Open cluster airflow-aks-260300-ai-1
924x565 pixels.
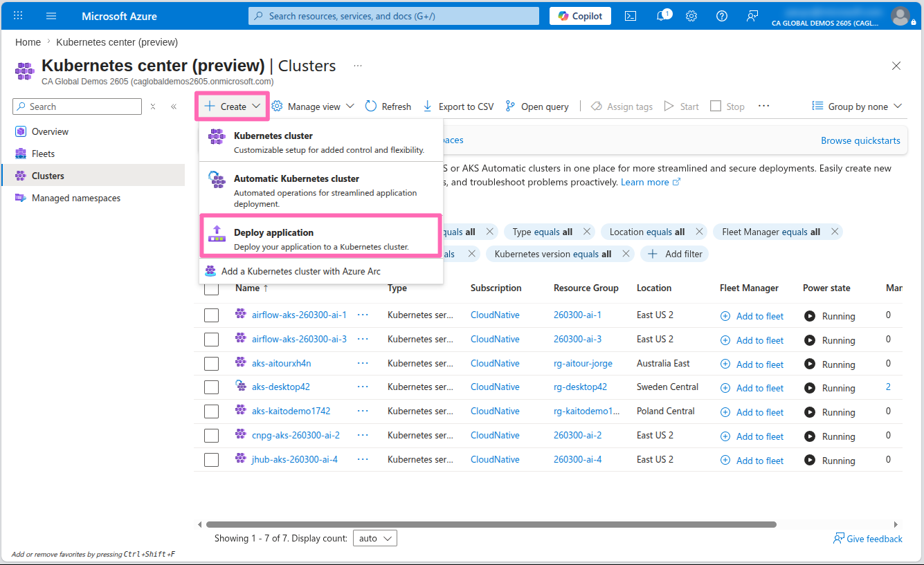tap(299, 315)
